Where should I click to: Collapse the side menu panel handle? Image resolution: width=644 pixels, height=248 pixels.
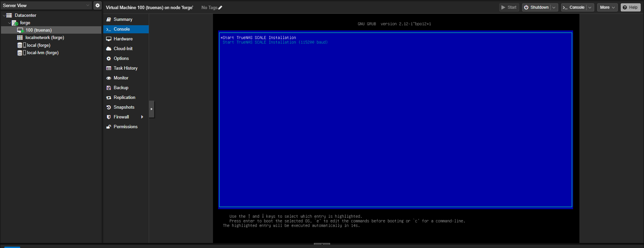[151, 109]
